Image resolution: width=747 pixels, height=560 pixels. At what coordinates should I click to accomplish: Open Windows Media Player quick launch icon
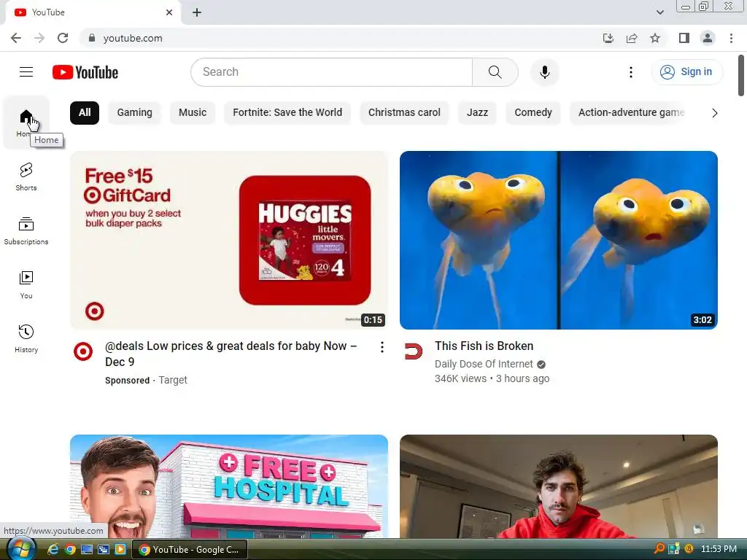click(x=120, y=550)
